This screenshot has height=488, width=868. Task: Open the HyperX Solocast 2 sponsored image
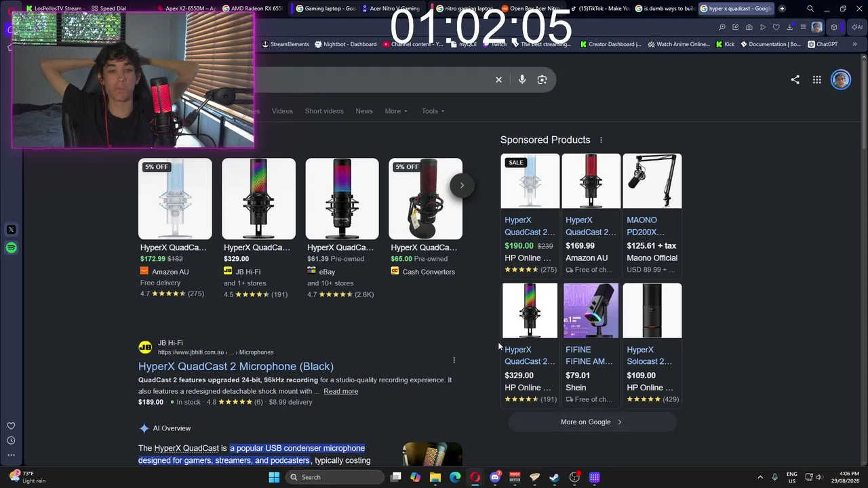652,310
